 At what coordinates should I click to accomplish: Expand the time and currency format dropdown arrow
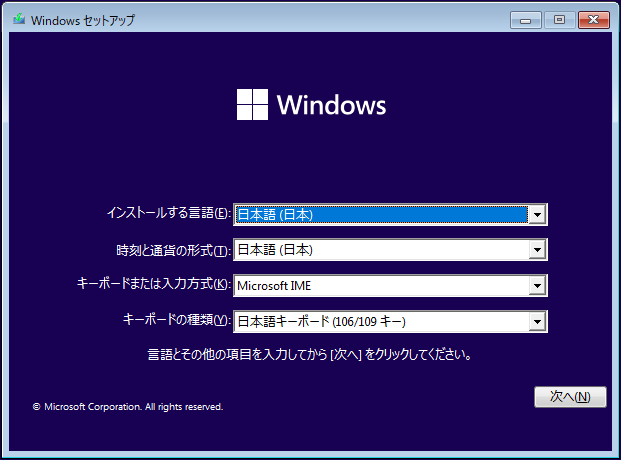tap(537, 250)
